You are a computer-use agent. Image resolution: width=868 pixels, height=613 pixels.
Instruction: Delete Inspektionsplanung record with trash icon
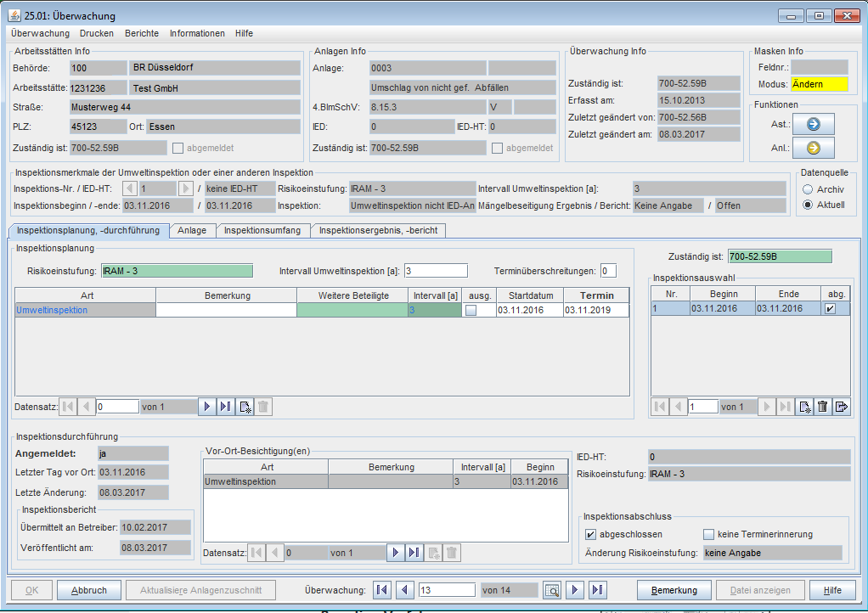coord(263,407)
